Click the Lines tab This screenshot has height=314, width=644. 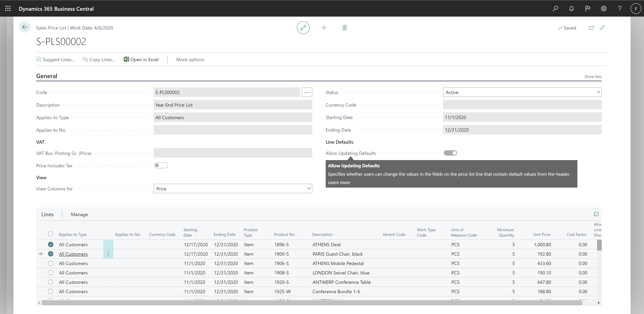[48, 214]
